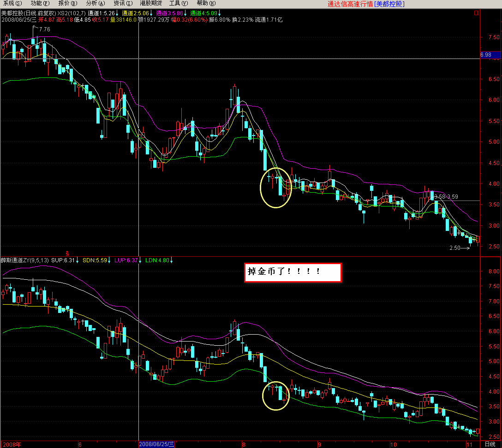502x448 pixels.
Task: Open the 系统 (System) menu
Action: [x=12, y=3]
